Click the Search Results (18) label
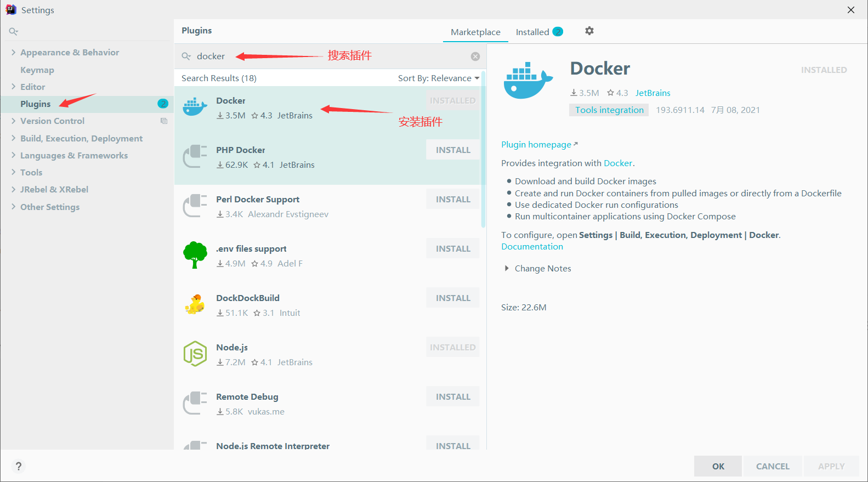The width and height of the screenshot is (868, 482). coord(219,78)
